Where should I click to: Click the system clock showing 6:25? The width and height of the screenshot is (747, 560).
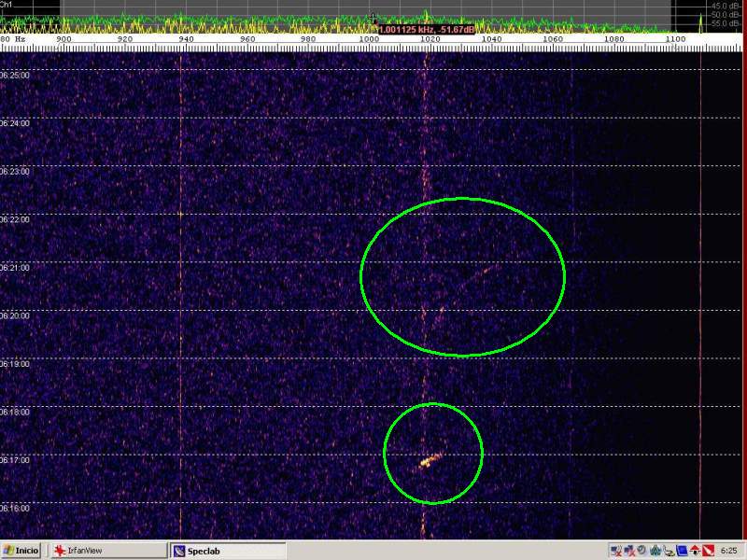point(730,551)
